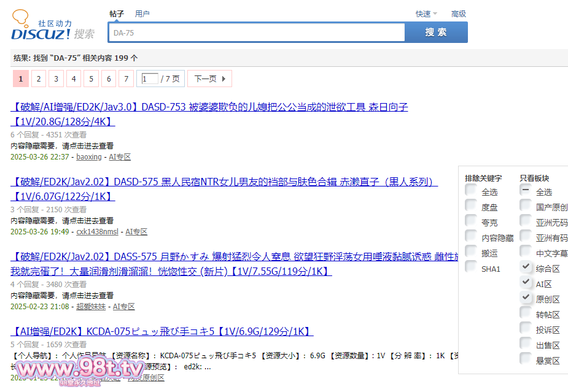
Task: Uncheck the AI区 board filter
Action: 526,283
